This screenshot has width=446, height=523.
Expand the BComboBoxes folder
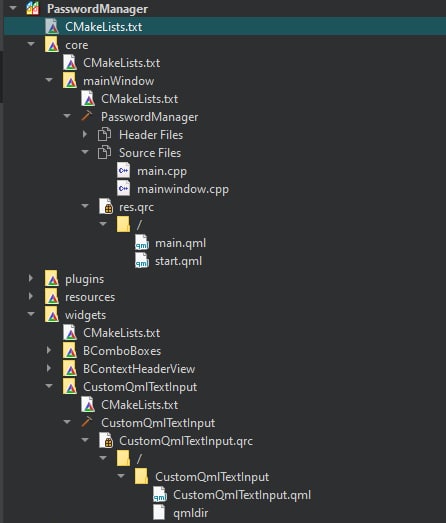pyautogui.click(x=49, y=351)
